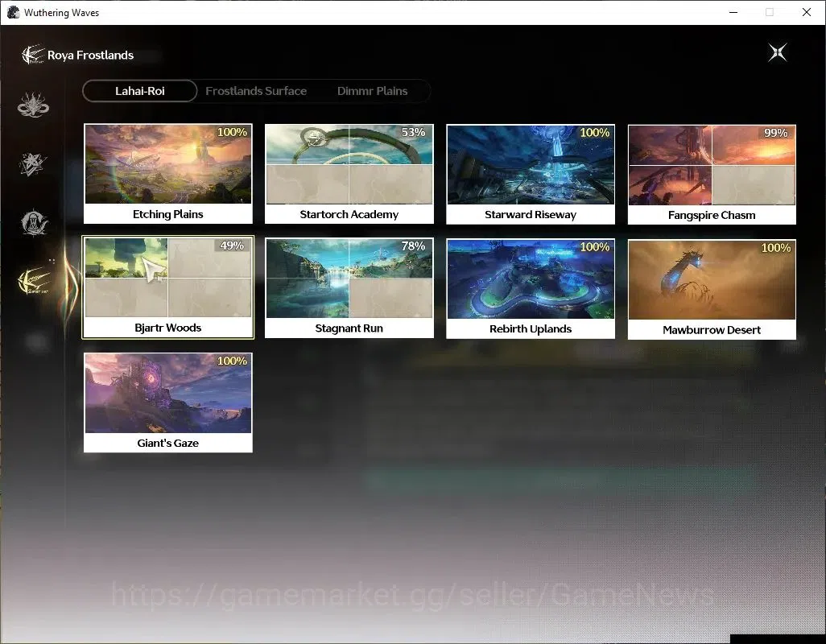
Task: Click the 78% progress on Stagnant Run
Action: coord(413,246)
